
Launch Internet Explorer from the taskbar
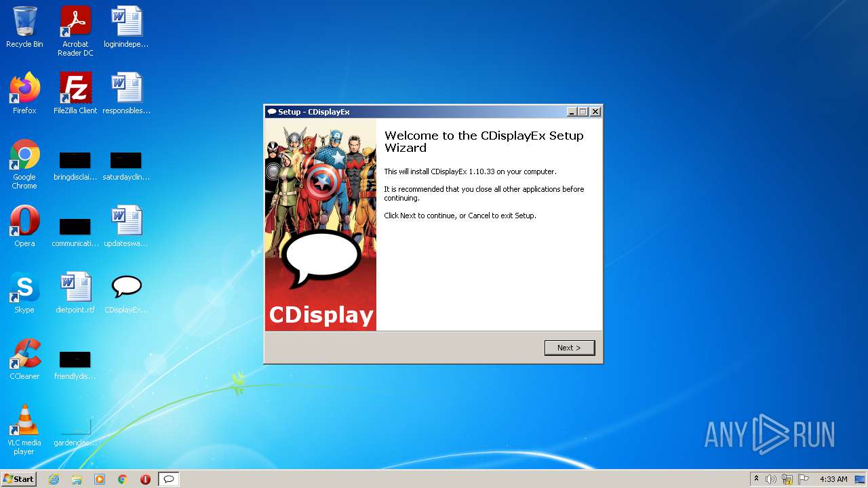click(54, 479)
